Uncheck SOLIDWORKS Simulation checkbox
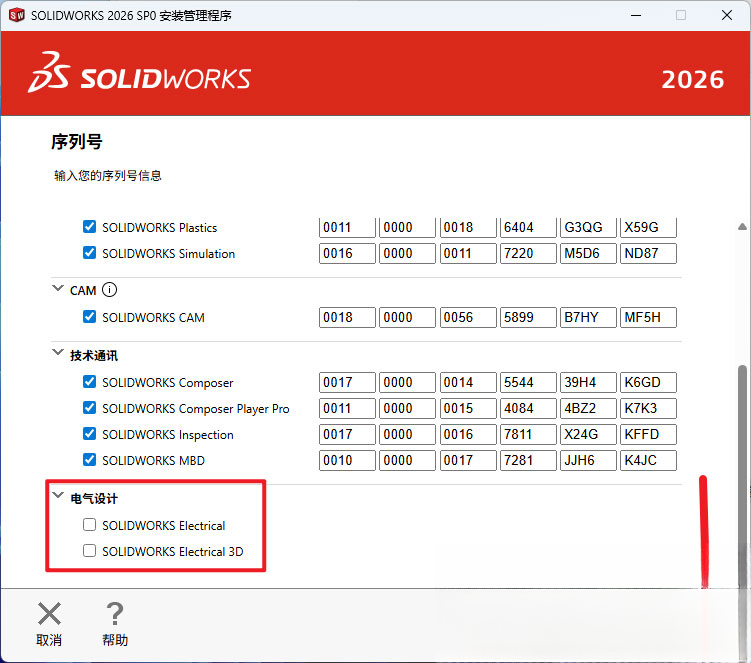The height and width of the screenshot is (663, 751). [89, 252]
